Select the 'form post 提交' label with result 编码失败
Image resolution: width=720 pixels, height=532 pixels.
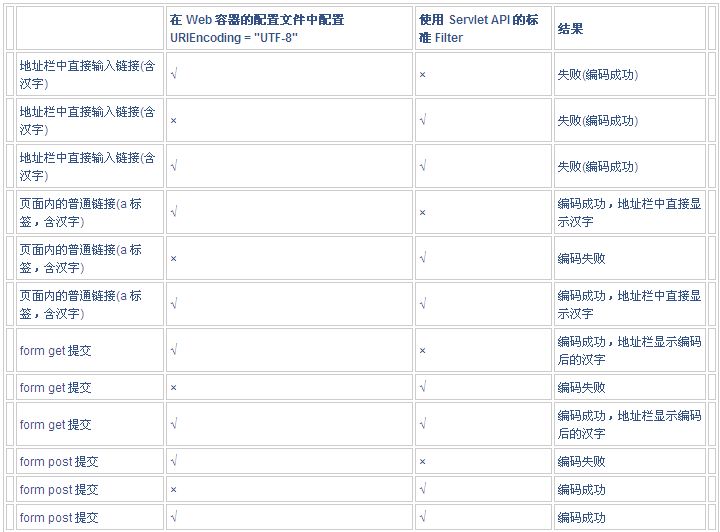point(59,462)
